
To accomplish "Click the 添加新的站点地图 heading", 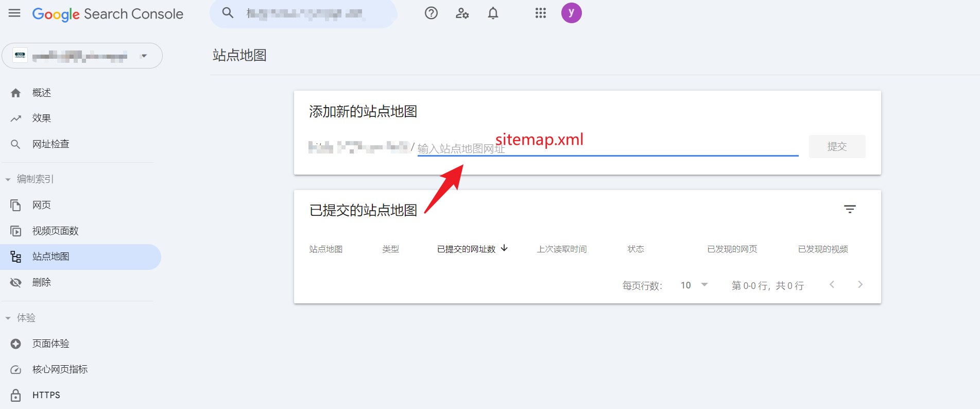I will (x=363, y=111).
